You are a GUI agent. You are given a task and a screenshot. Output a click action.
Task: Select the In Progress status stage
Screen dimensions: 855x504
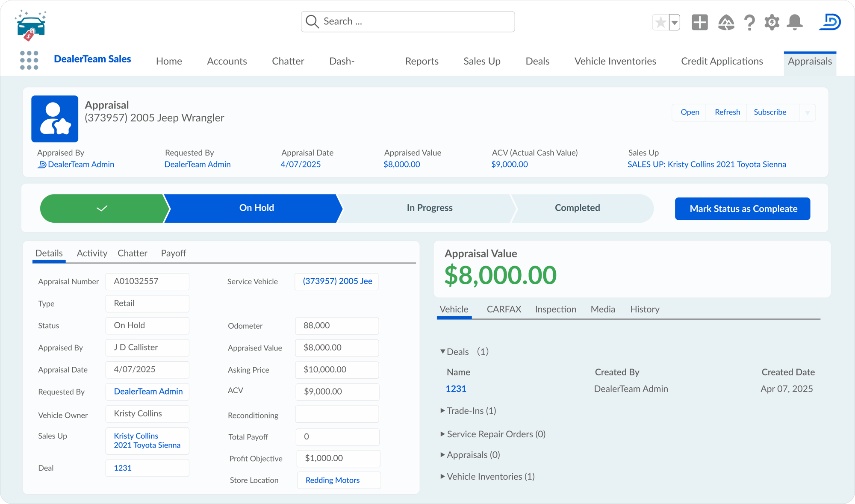tap(429, 208)
